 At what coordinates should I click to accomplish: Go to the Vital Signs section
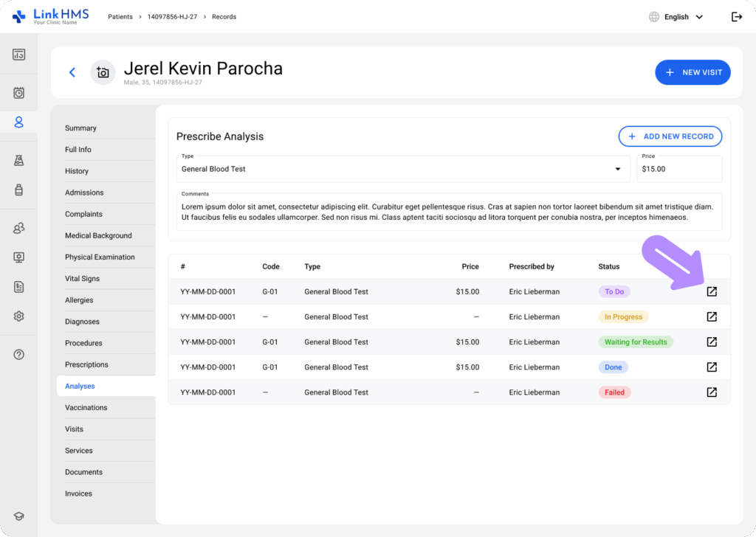point(83,279)
